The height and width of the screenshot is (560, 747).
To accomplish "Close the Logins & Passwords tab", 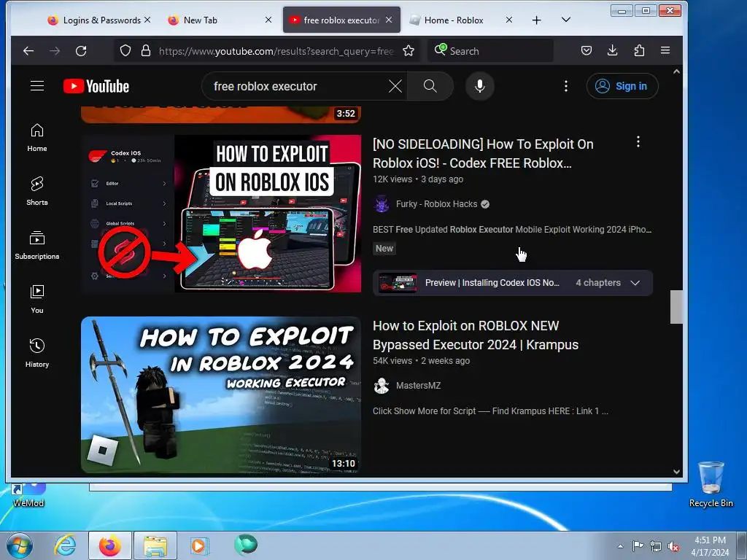I will coord(147,20).
